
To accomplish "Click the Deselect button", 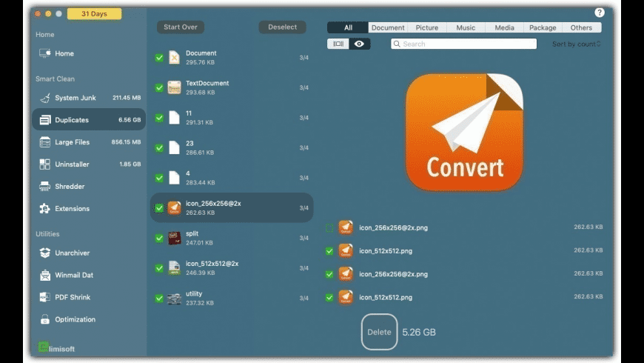I will coord(283,27).
